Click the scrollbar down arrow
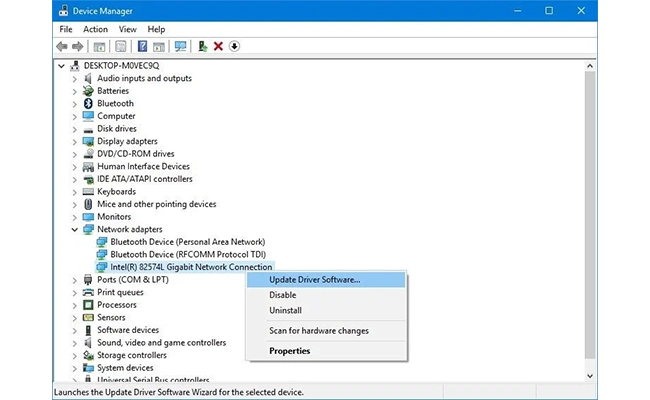 [x=590, y=376]
